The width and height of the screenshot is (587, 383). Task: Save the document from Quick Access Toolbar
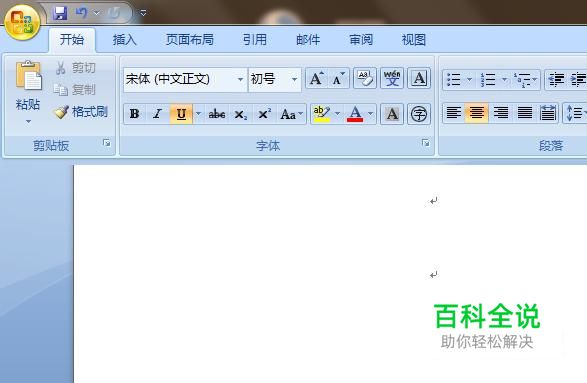tap(60, 13)
